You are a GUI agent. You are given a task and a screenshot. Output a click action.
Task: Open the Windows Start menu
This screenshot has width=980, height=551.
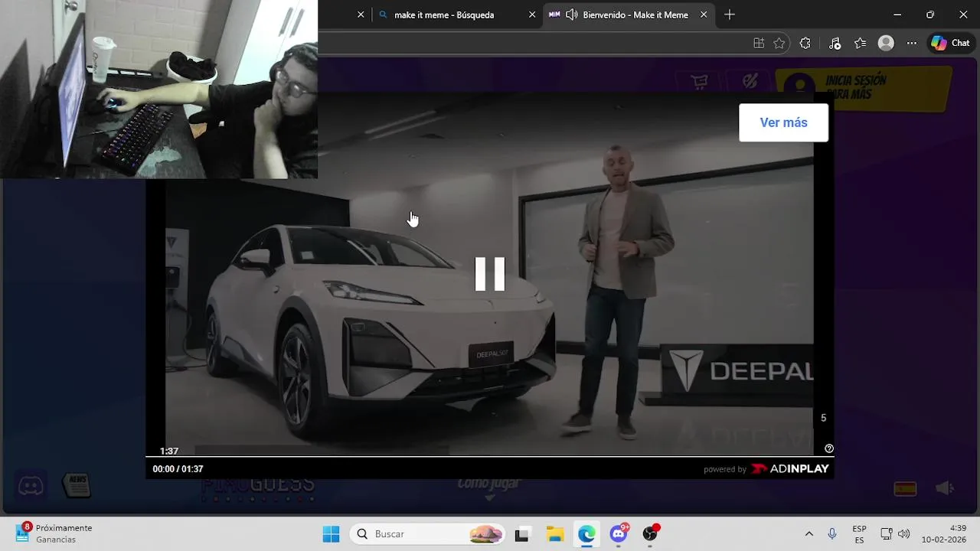tap(331, 534)
